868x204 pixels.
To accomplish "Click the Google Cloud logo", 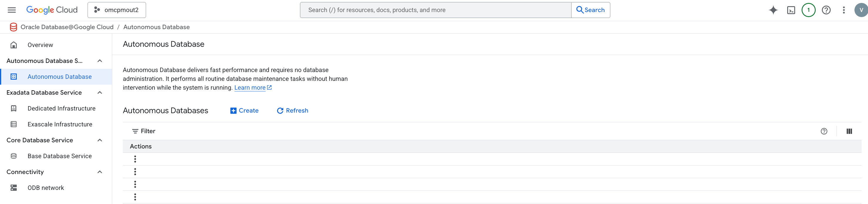I will 52,10.
